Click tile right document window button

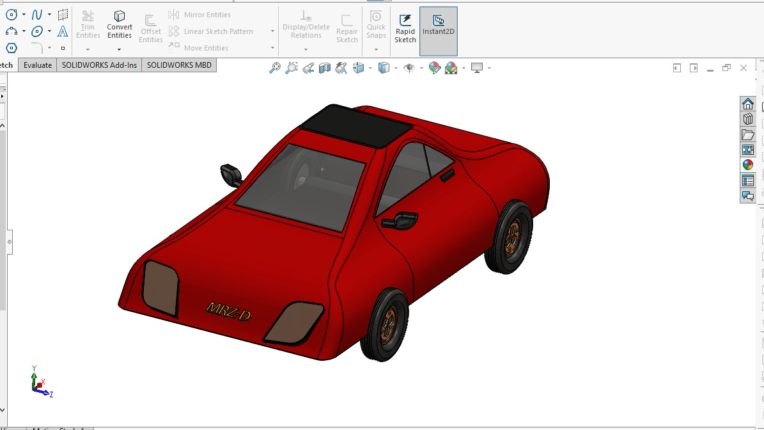coord(694,68)
